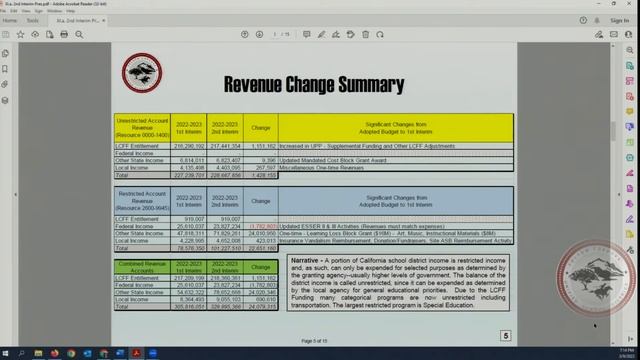Click the 'Revenue Change Summary' heading
This screenshot has width=640, height=360.
pyautogui.click(x=314, y=84)
